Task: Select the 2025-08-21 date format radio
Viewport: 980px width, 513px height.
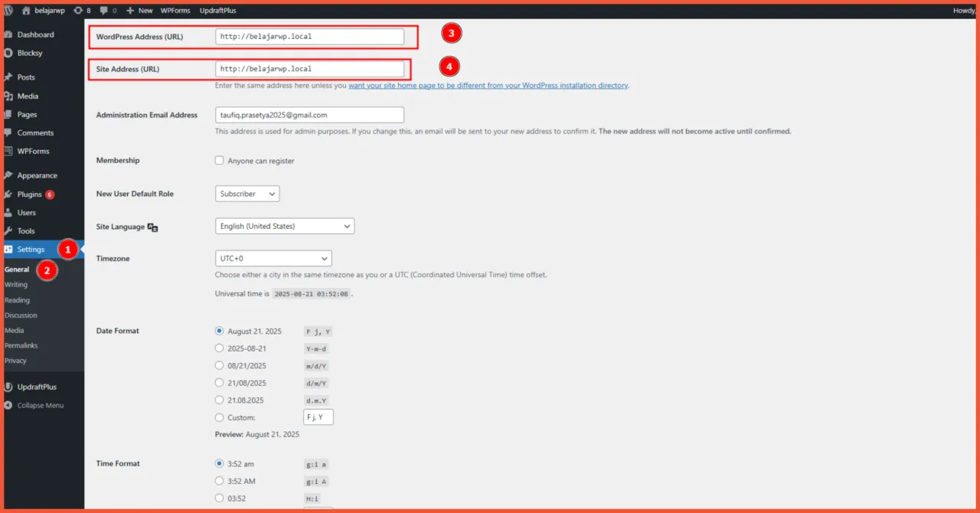Action: 220,348
